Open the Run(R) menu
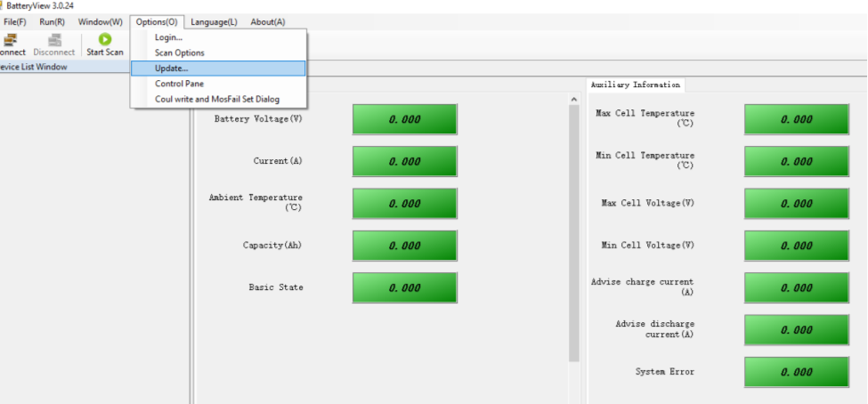Viewport: 868px width, 404px height. tap(52, 21)
